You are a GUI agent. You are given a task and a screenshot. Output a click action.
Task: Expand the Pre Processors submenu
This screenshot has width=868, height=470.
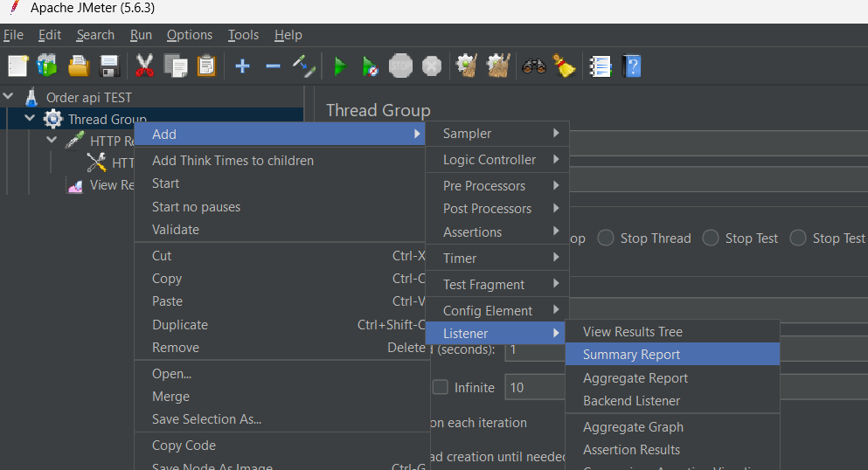point(497,186)
